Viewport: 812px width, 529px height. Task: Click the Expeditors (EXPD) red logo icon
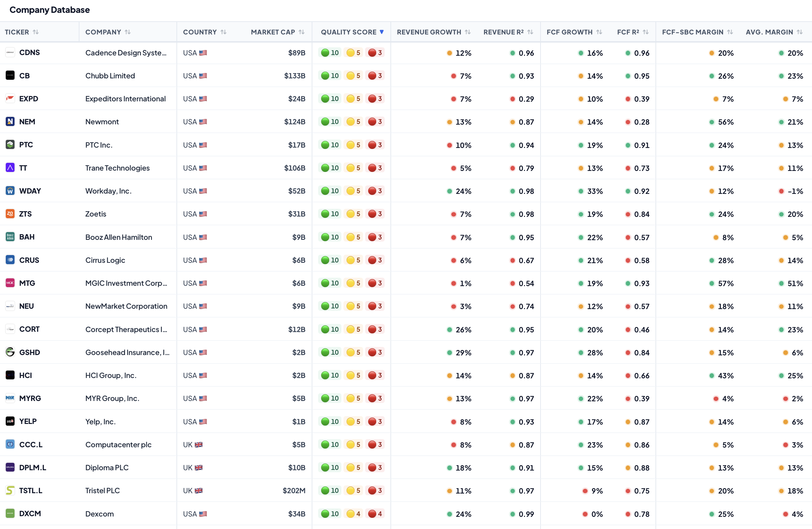[x=10, y=99]
